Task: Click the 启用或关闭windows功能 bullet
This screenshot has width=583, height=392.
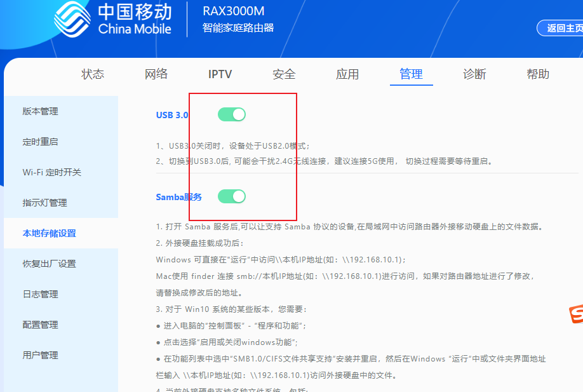Action: [227, 342]
